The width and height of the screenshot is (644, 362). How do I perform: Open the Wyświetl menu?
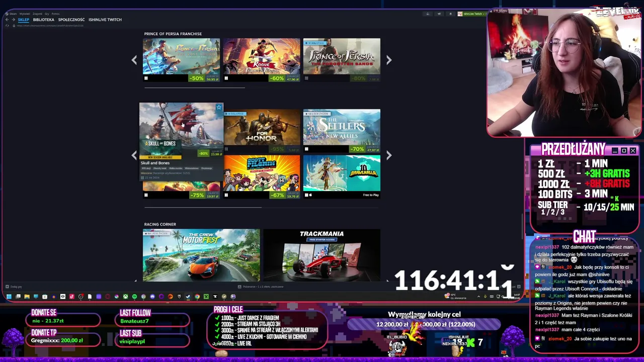tap(25, 14)
